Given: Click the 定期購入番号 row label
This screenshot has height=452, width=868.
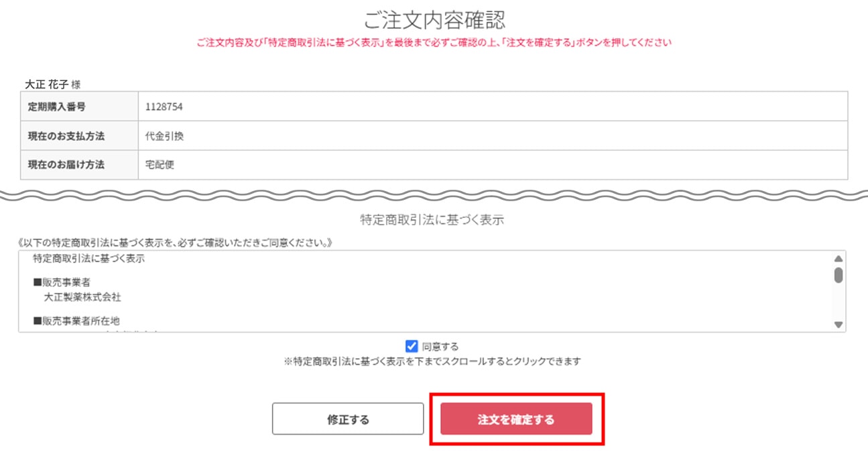Looking at the screenshot, I should pos(57,107).
